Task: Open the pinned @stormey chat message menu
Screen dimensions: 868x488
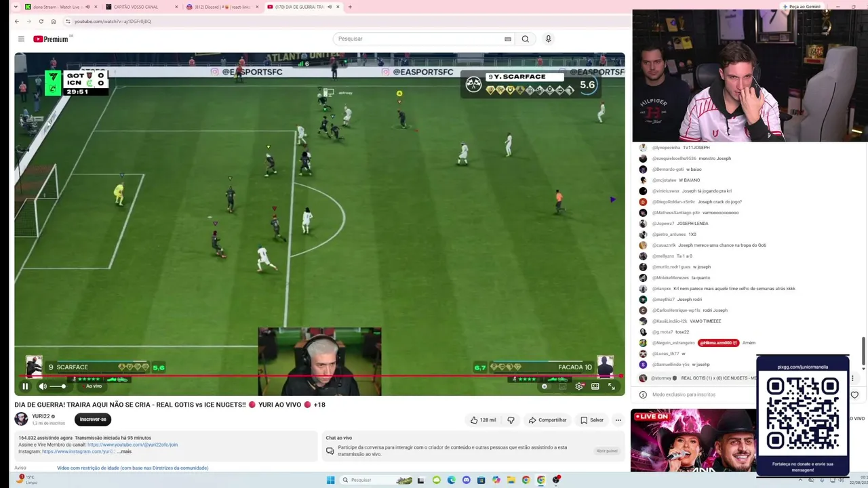Action: [x=853, y=378]
